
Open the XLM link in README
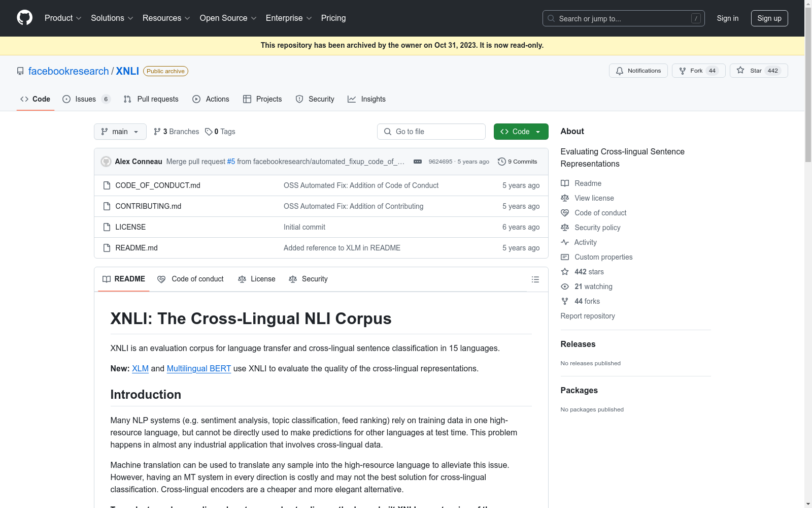coord(140,368)
